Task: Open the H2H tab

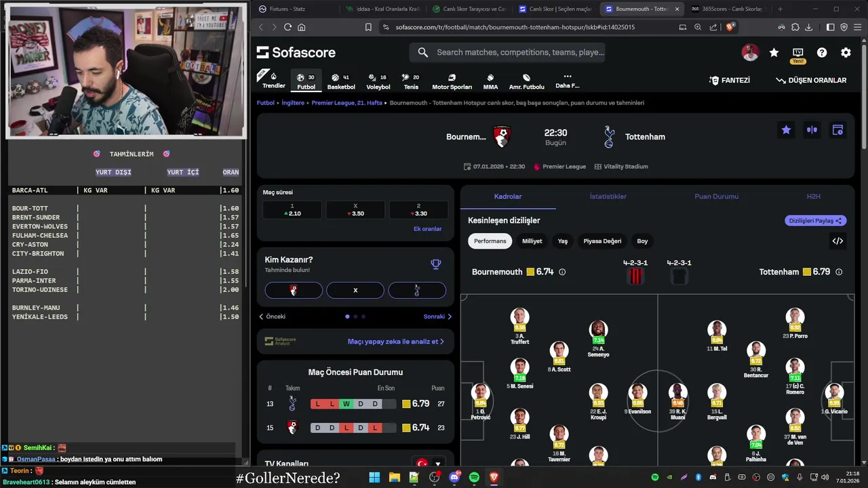Action: point(813,197)
